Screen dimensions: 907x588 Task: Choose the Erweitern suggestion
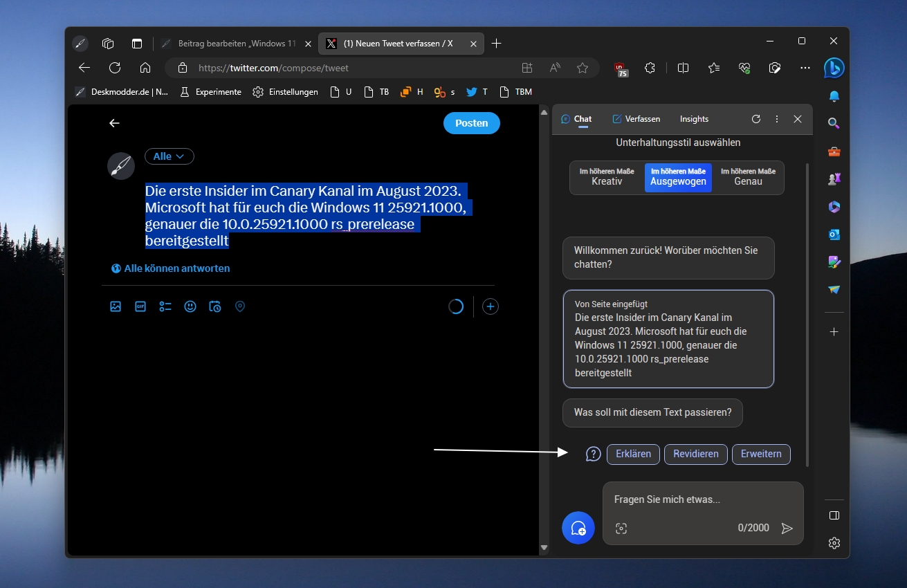[x=761, y=454]
